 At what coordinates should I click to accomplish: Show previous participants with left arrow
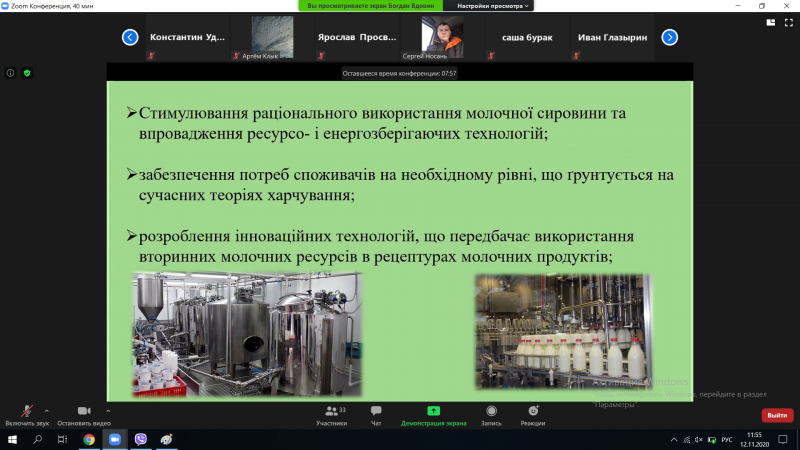130,37
